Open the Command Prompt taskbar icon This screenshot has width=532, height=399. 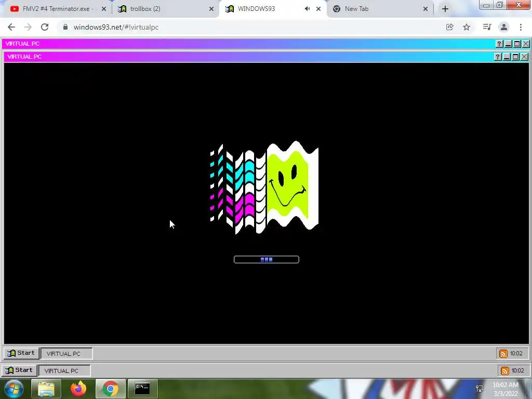pyautogui.click(x=142, y=389)
